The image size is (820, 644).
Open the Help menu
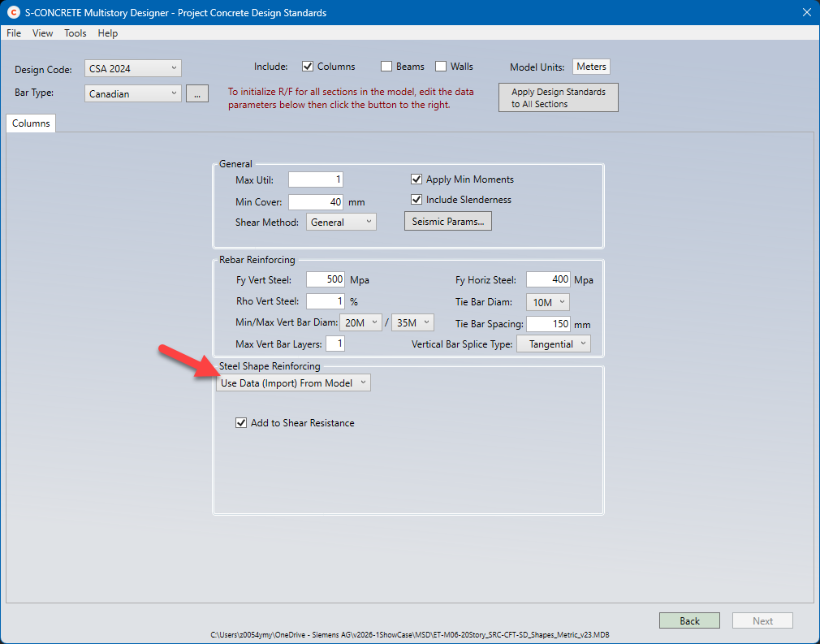click(108, 33)
